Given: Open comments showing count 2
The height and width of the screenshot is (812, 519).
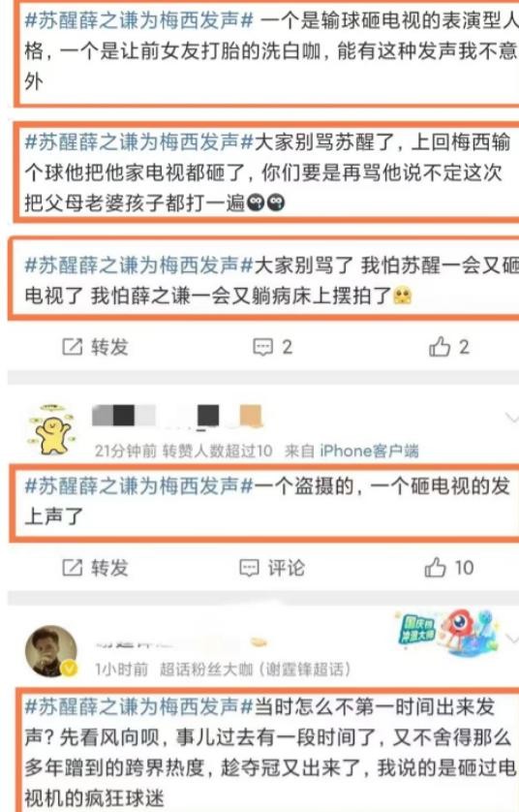Looking at the screenshot, I should [x=272, y=347].
